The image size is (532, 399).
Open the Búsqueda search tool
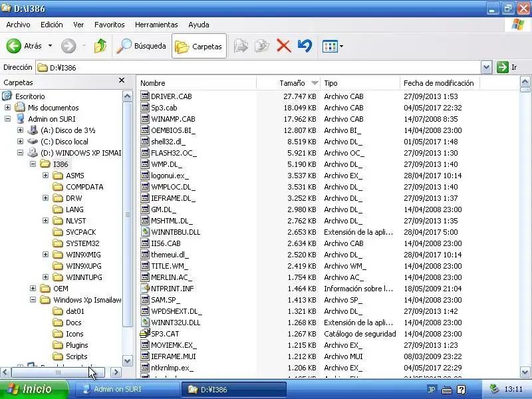(141, 46)
